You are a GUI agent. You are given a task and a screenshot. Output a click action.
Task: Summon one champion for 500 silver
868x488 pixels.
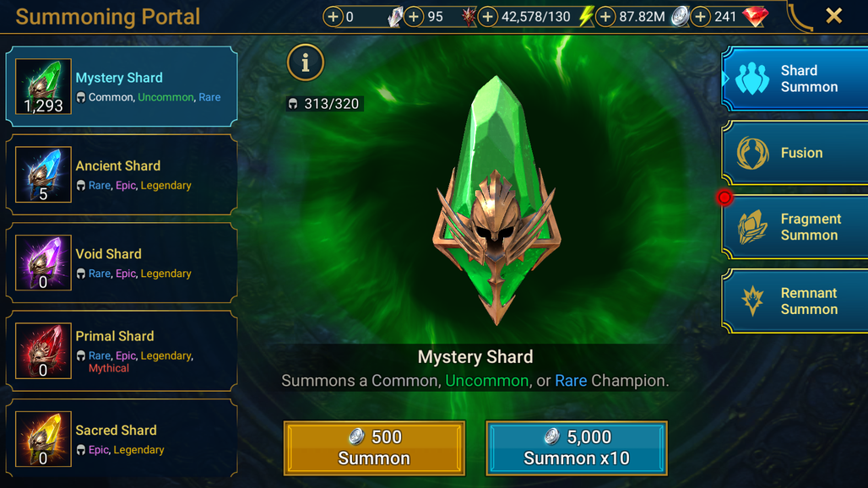coord(374,447)
